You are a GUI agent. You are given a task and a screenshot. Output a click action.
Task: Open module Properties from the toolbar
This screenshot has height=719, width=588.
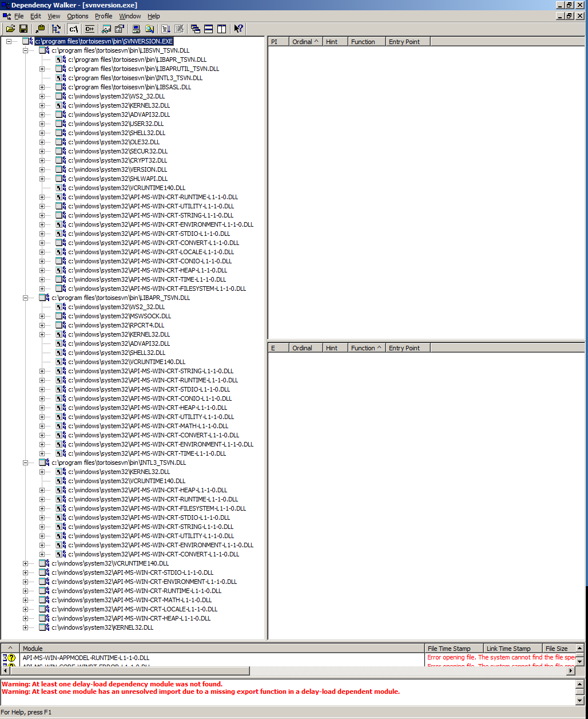coord(120,29)
